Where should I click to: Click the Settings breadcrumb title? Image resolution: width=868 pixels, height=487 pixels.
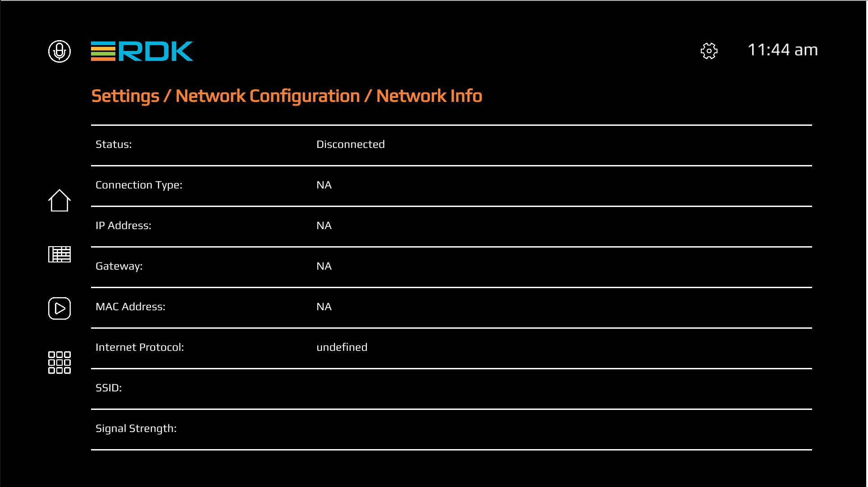point(125,96)
